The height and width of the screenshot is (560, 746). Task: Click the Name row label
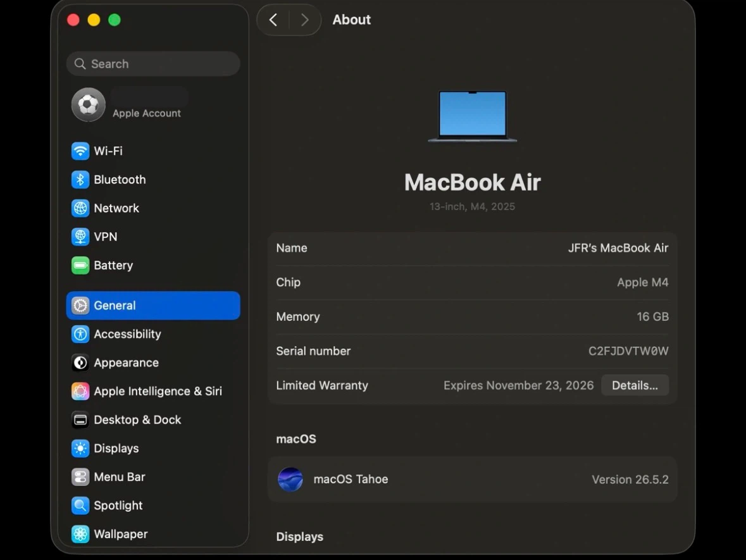[292, 248]
